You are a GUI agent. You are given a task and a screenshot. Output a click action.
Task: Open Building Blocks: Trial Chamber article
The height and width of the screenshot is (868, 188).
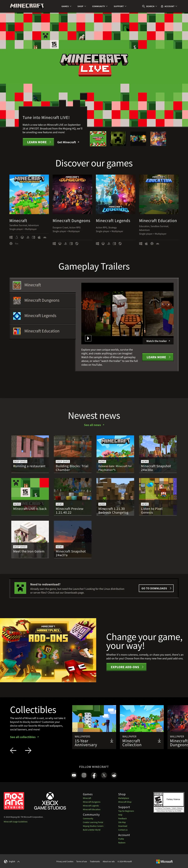coord(73,454)
